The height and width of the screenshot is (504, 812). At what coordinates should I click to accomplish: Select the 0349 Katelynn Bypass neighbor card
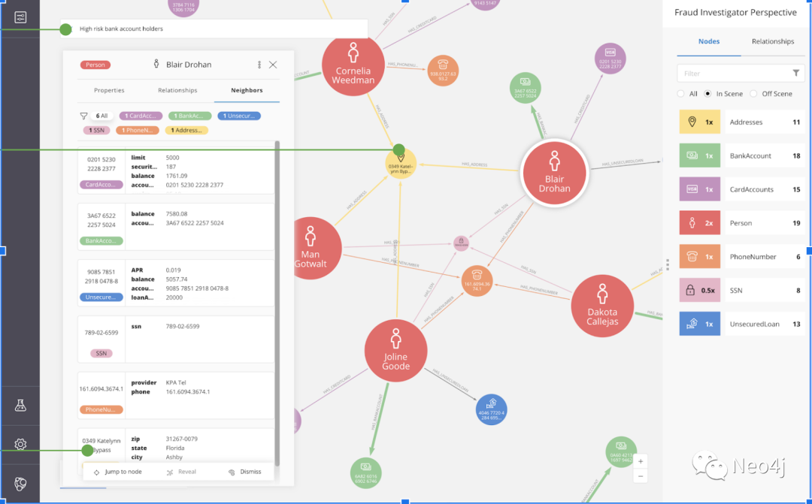[x=175, y=447]
